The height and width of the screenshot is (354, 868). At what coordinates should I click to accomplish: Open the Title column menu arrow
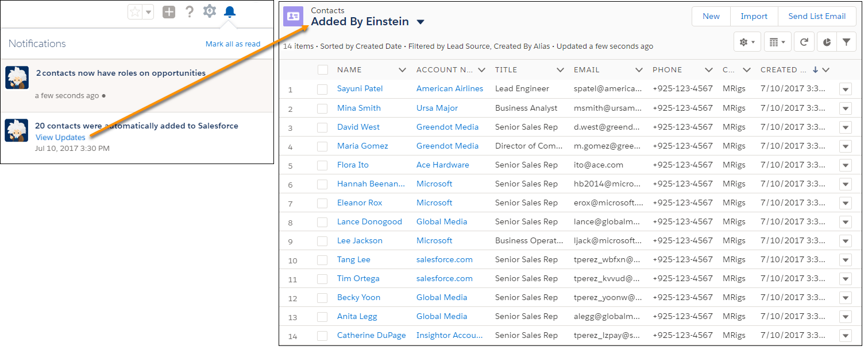[x=560, y=70]
